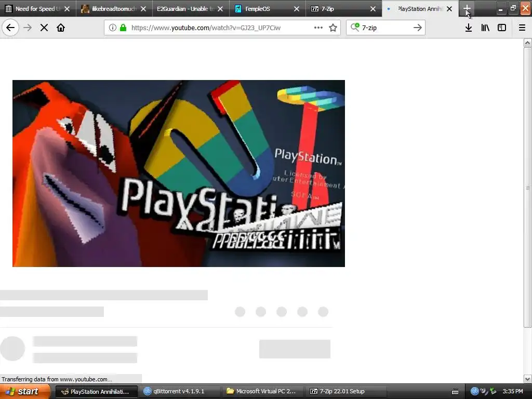Click the system tray icon right of qBittorrent

click(x=484, y=391)
